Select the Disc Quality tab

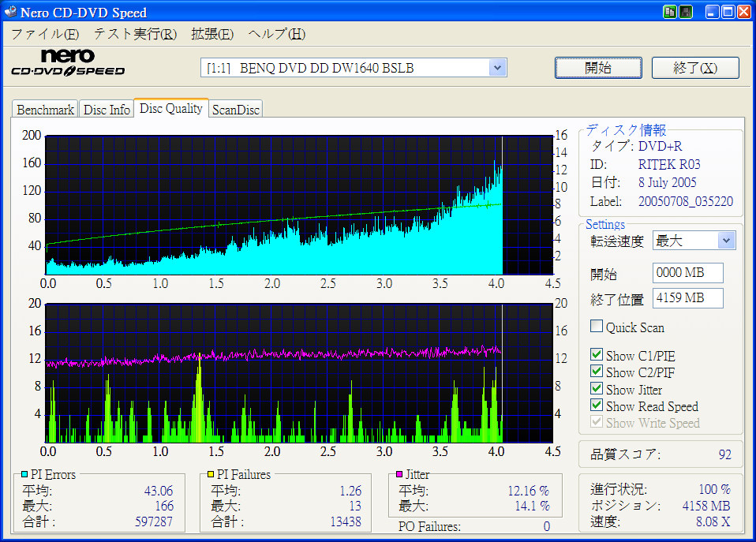tap(171, 108)
